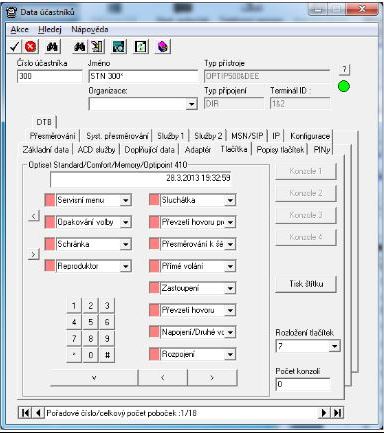Click the green refresh document toolbar icon
The height and width of the screenshot is (433, 384).
coord(141,47)
